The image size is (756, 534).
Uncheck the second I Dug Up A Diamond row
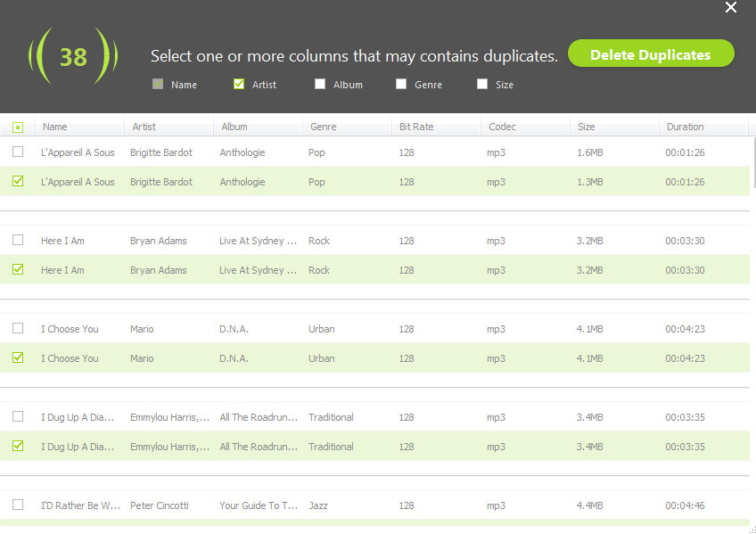pyautogui.click(x=18, y=446)
